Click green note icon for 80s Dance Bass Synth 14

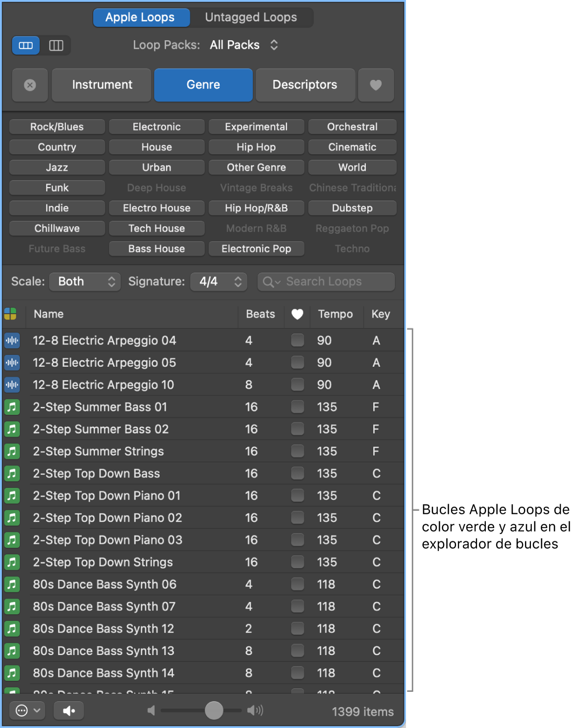pos(12,673)
